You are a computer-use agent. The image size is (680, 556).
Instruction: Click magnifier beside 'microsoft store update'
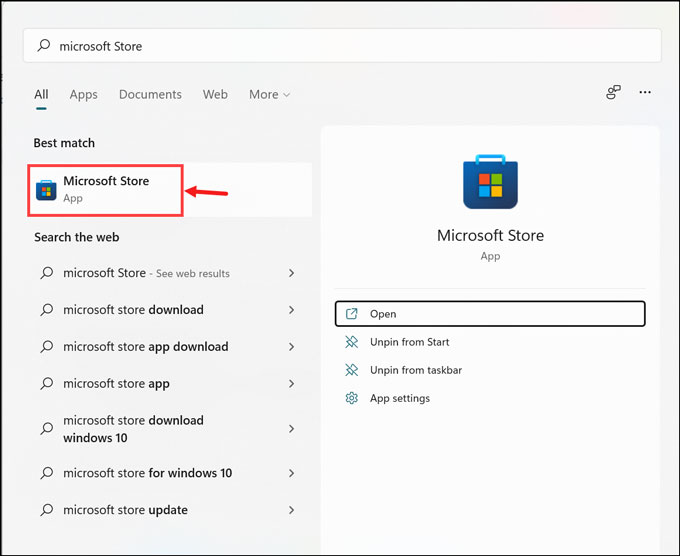pos(46,510)
